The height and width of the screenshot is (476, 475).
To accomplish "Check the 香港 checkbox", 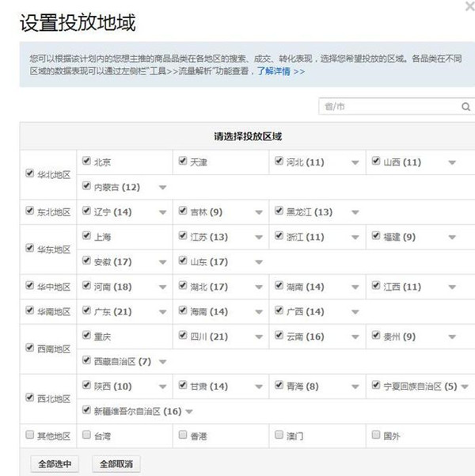I will tap(183, 435).
